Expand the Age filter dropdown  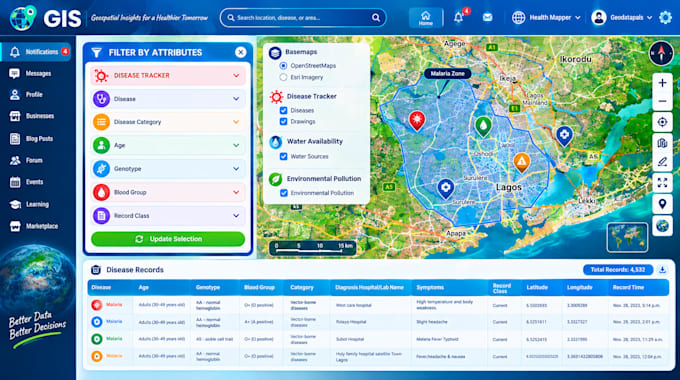click(x=168, y=145)
